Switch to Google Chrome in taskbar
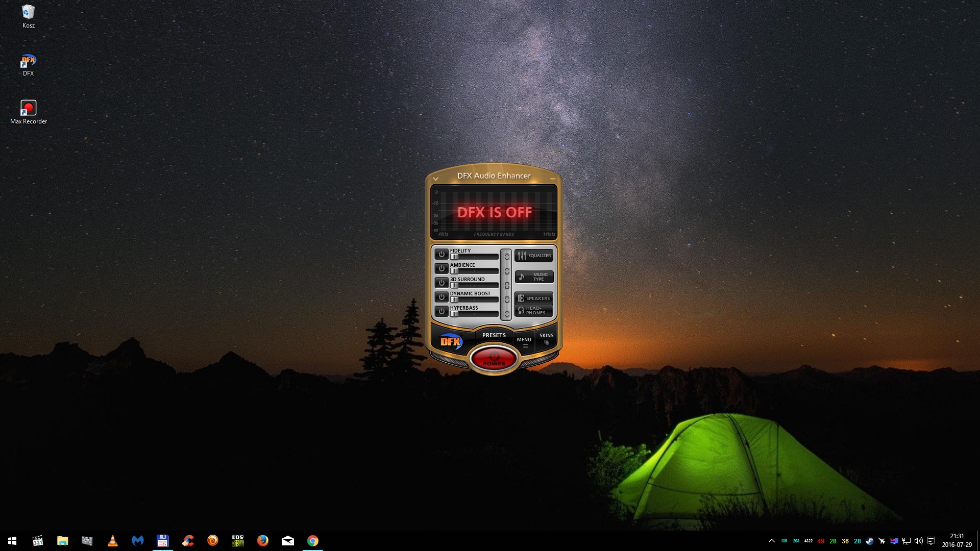The width and height of the screenshot is (980, 551). pyautogui.click(x=312, y=541)
